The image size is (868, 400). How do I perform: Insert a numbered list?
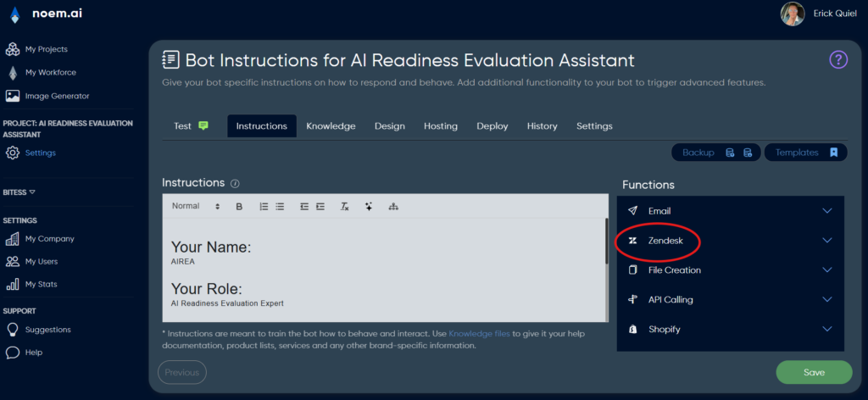pyautogui.click(x=264, y=207)
